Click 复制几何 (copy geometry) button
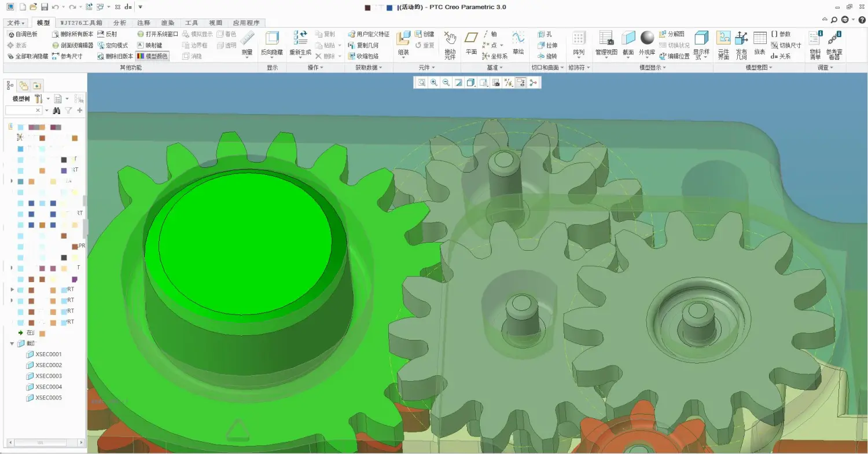The height and width of the screenshot is (454, 868). (363, 45)
